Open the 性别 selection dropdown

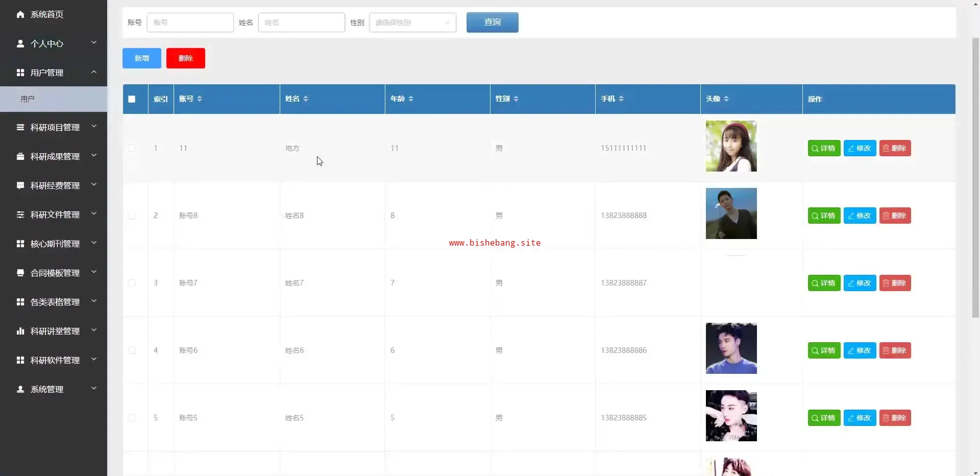(412, 22)
